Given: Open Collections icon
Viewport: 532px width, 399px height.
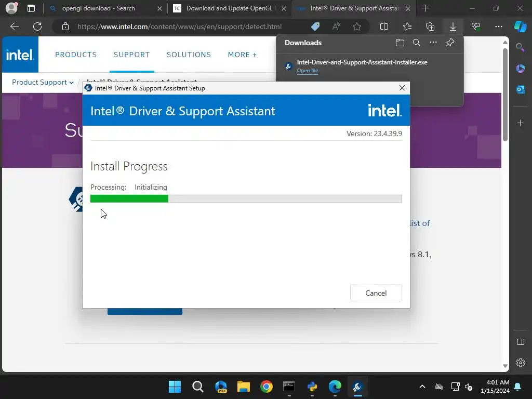Looking at the screenshot, I should pos(430,26).
